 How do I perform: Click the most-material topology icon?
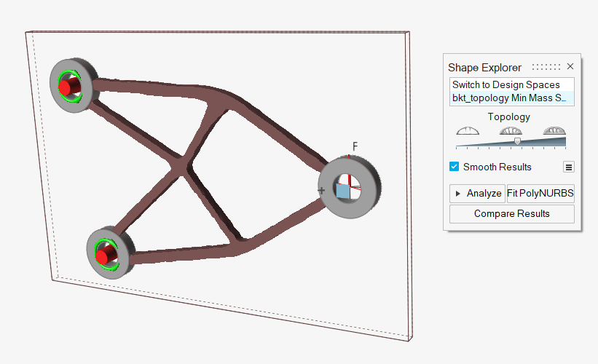pyautogui.click(x=554, y=130)
